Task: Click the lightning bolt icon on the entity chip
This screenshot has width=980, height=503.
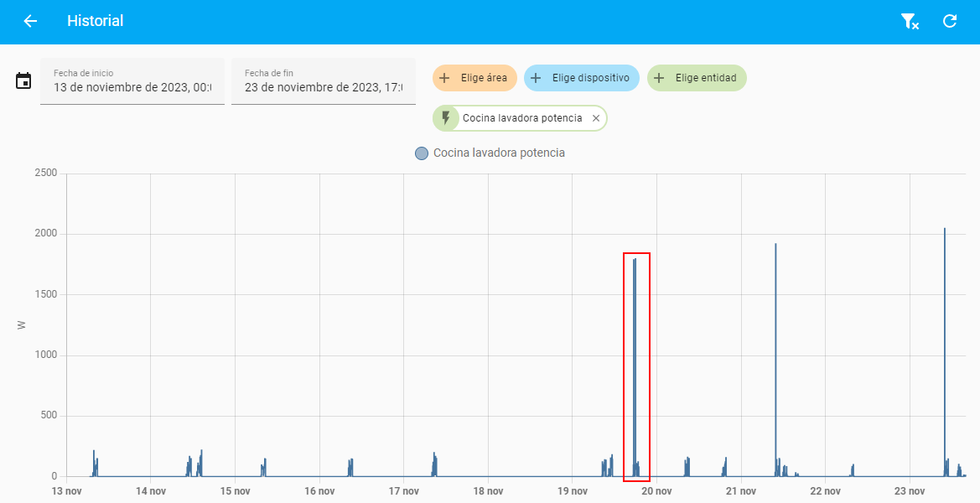Action: [x=445, y=118]
